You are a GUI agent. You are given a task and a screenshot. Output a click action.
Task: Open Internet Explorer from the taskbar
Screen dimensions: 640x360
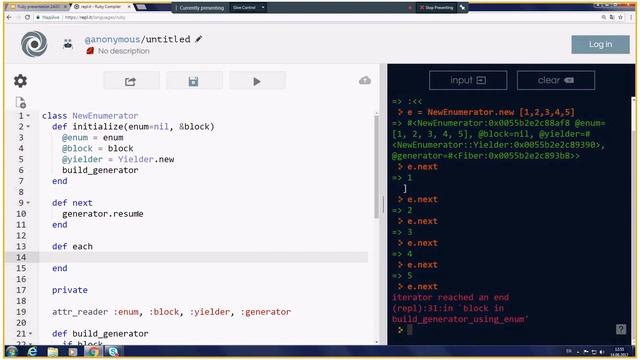32,351
